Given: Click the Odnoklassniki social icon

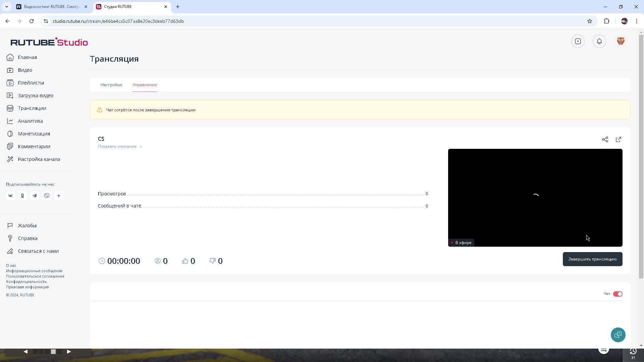Looking at the screenshot, I should 22,196.
